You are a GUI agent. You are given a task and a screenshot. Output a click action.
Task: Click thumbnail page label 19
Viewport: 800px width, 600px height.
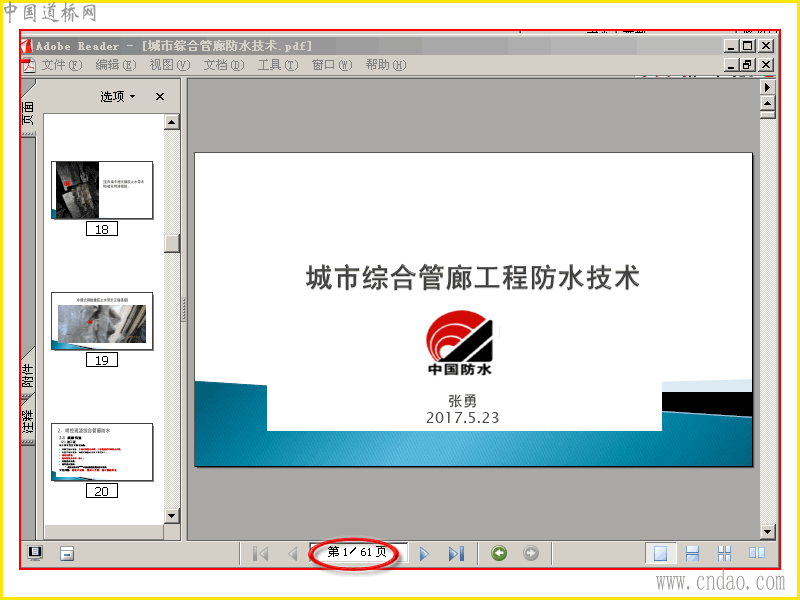[x=102, y=360]
